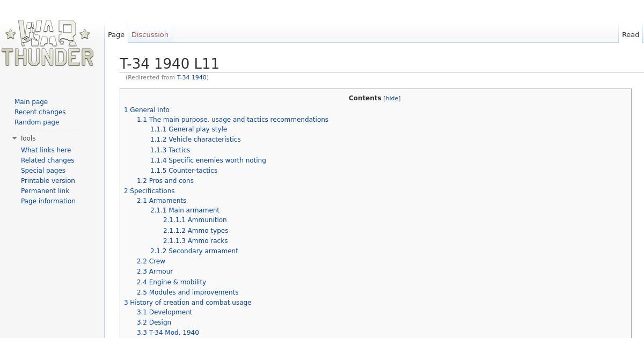Follow the T-34 1940 redirect link
644x338 pixels.
click(x=192, y=77)
